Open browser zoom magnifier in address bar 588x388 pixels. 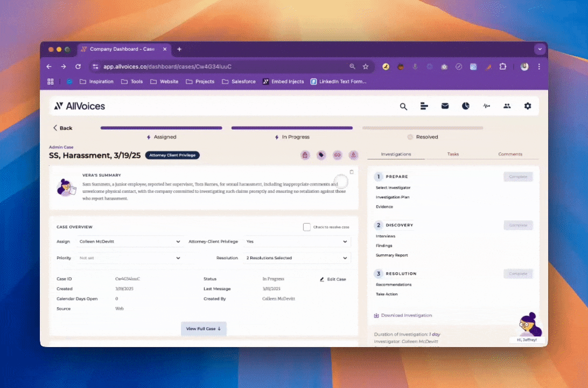pyautogui.click(x=352, y=66)
